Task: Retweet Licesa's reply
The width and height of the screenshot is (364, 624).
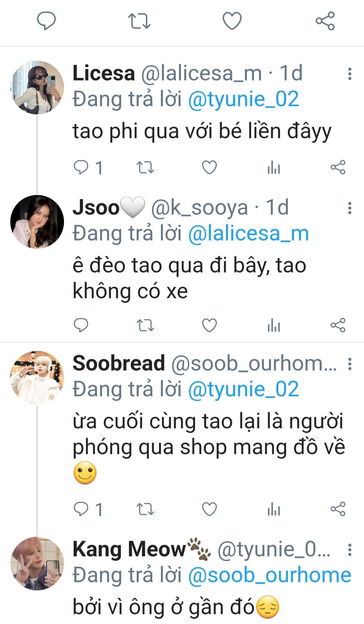Action: pos(145,168)
